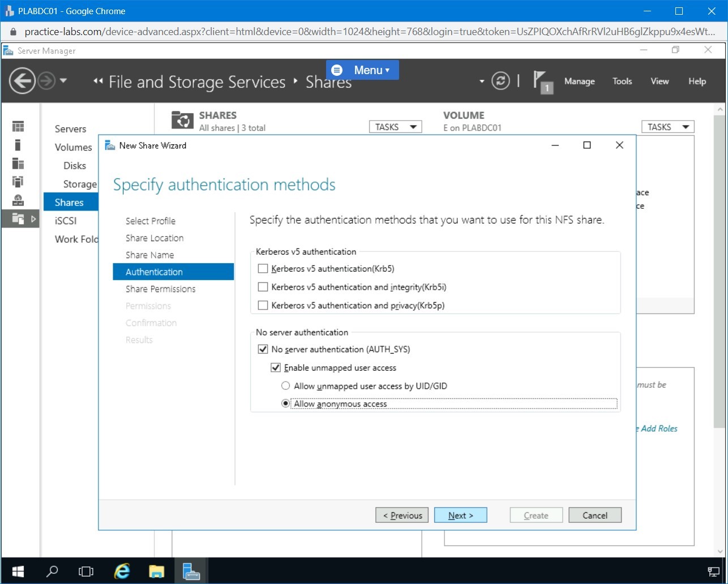Open the Help menu
728x584 pixels.
pyautogui.click(x=697, y=81)
